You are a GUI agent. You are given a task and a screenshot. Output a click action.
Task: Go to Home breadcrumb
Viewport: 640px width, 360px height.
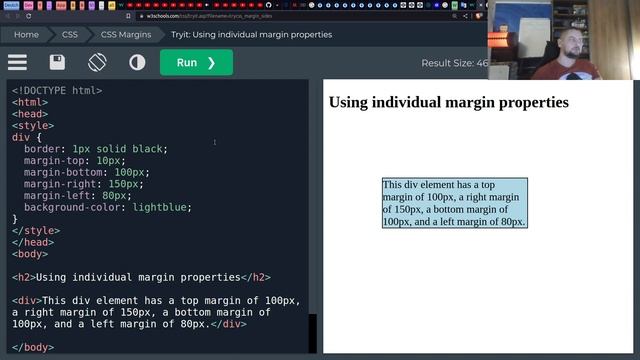pos(26,35)
